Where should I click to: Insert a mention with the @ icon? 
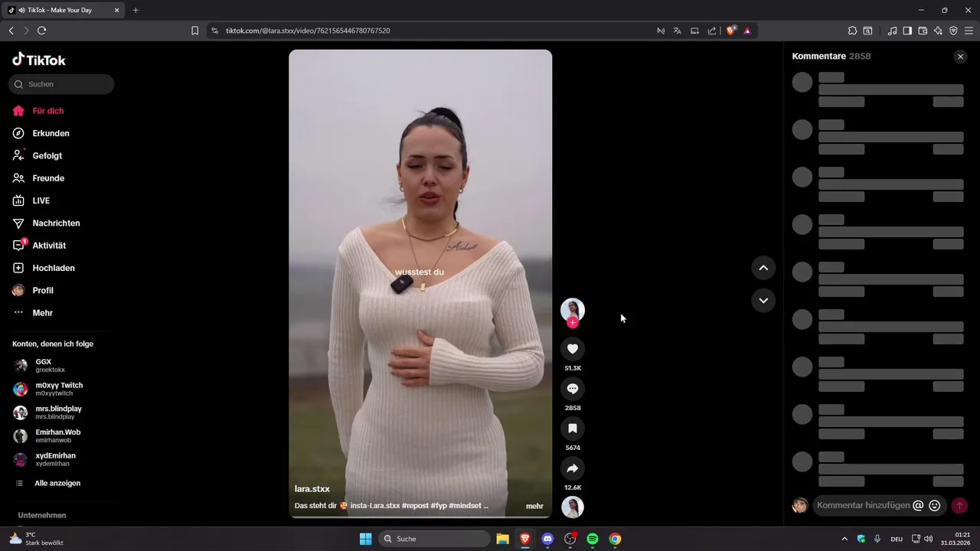918,505
